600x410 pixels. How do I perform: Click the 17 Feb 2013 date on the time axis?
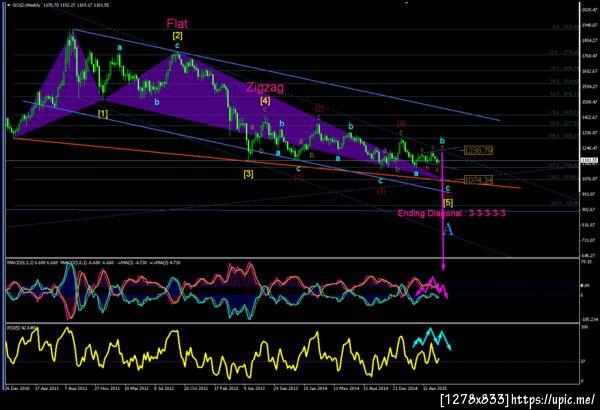coord(227,388)
